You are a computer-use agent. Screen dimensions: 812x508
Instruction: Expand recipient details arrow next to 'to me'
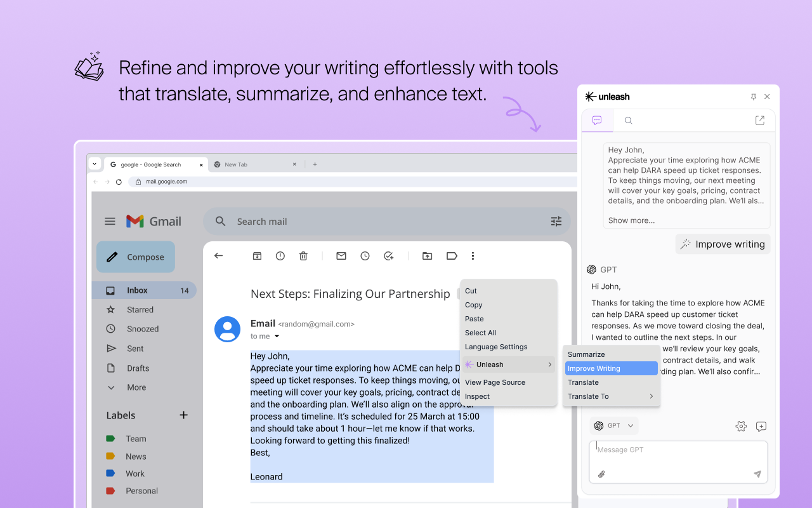[x=277, y=337]
